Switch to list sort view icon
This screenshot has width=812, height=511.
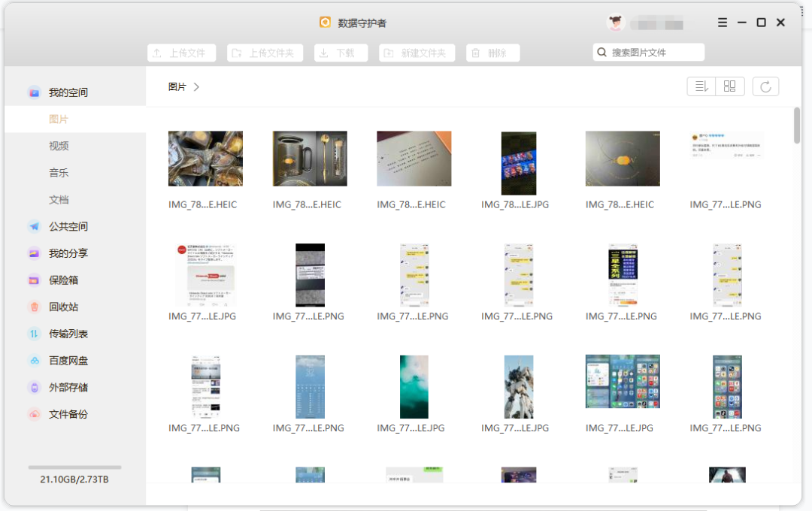point(701,86)
